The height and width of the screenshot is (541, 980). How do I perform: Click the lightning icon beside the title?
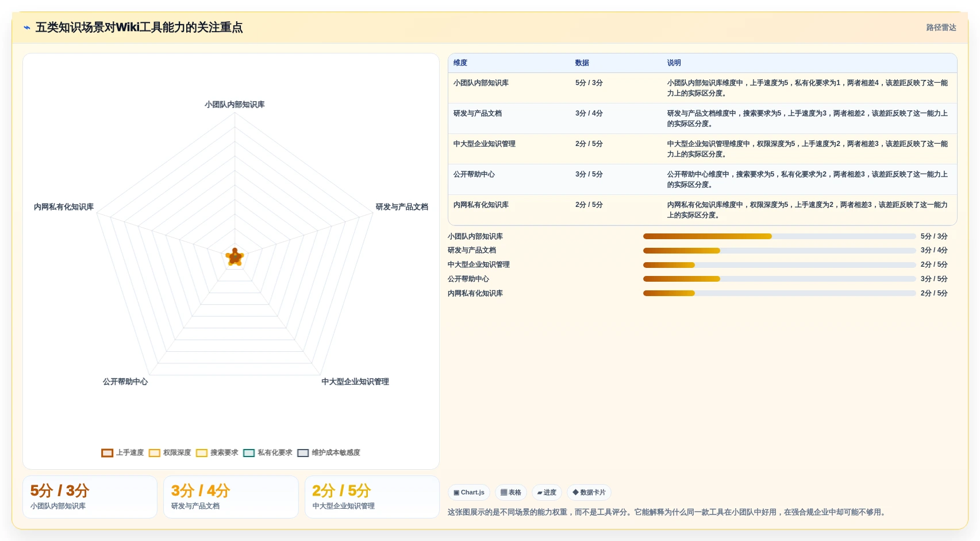tap(27, 28)
